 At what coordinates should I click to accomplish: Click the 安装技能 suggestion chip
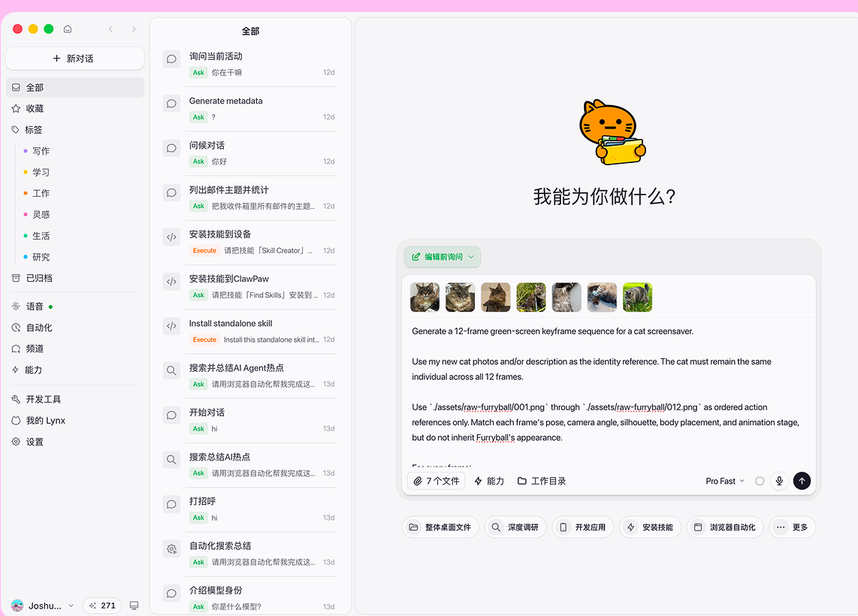pyautogui.click(x=650, y=527)
